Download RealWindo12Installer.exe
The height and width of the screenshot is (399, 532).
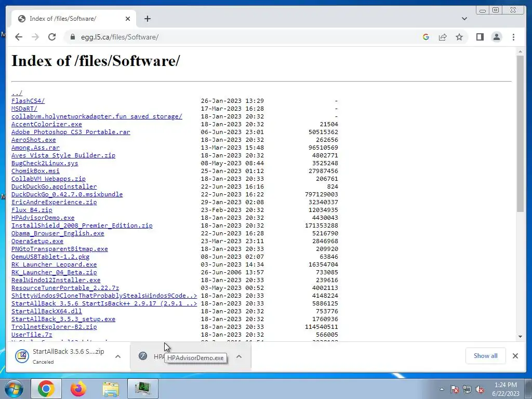click(56, 280)
